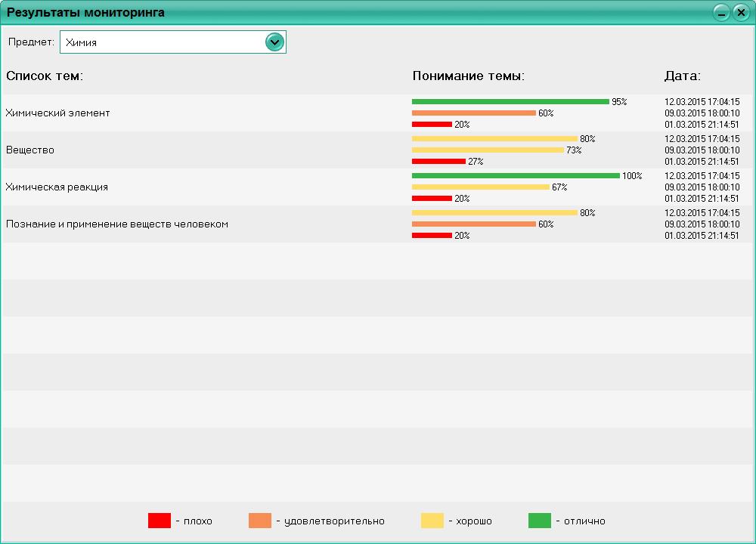Click the 27% red bar for Вещество
756x544 pixels.
(438, 162)
